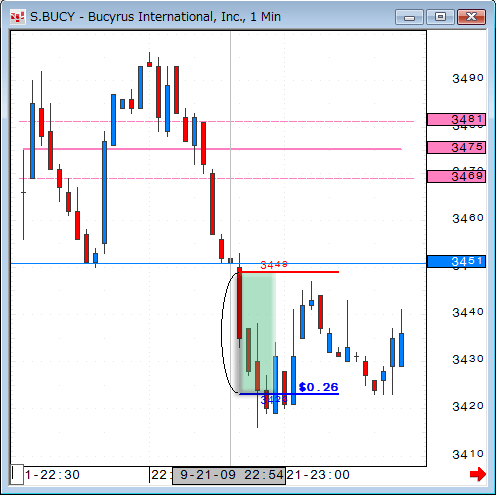The height and width of the screenshot is (495, 496).
Task: Click the small box at time axis left end
Action: point(17,474)
